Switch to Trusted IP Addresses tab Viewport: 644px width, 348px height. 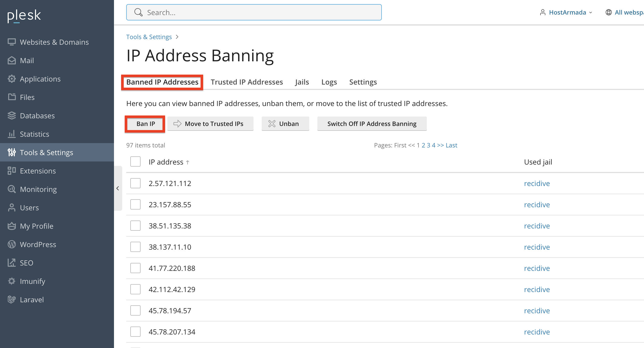(x=247, y=82)
